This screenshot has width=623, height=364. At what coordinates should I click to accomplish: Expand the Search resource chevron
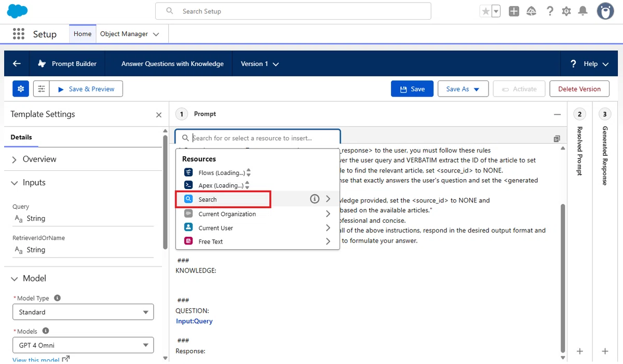click(x=328, y=199)
